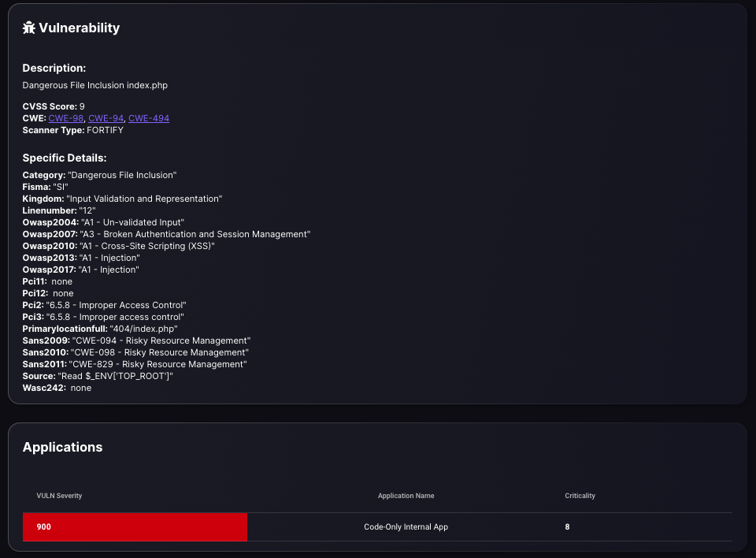Click the Specific Details heading
This screenshot has height=558, width=756.
tap(65, 158)
